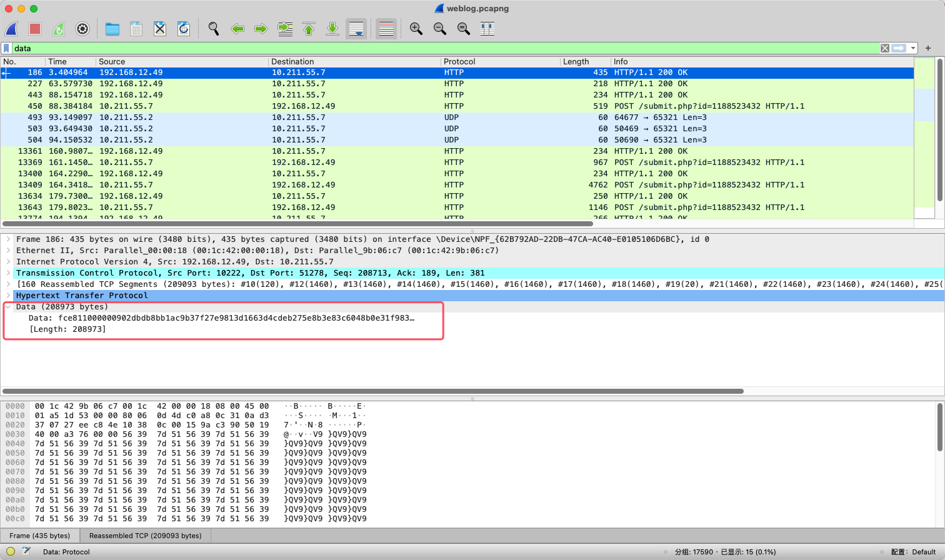
Task: Stop the running capture
Action: pos(35,29)
